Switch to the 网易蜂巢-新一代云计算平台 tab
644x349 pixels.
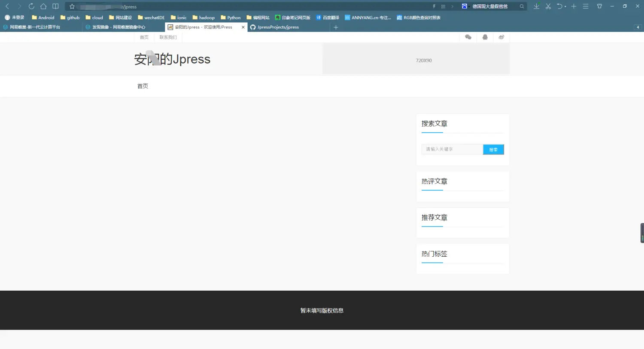tap(41, 27)
